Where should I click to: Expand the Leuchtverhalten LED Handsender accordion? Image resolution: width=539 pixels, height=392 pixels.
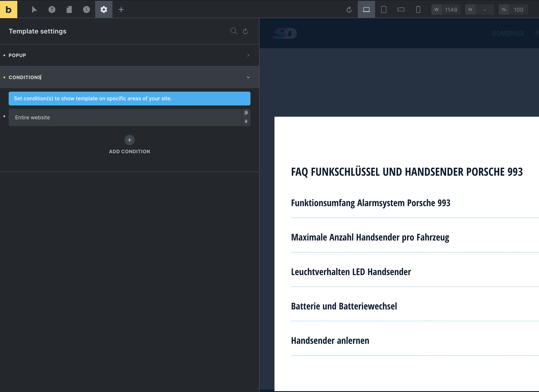(x=351, y=272)
